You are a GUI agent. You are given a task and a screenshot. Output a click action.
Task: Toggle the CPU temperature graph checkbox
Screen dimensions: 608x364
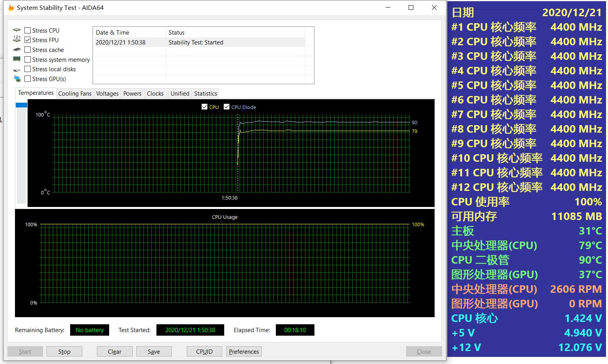click(x=205, y=107)
